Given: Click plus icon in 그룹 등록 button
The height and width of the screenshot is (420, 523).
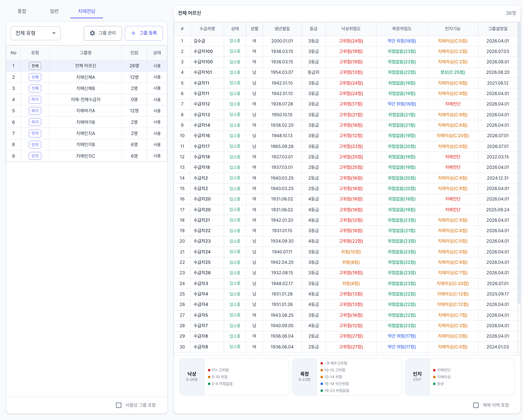Looking at the screenshot, I should pyautogui.click(x=133, y=33).
